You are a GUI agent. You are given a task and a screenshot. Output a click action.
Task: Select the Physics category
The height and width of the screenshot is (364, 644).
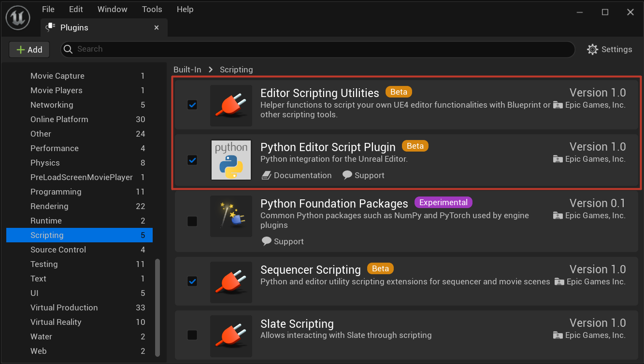[x=79, y=163]
